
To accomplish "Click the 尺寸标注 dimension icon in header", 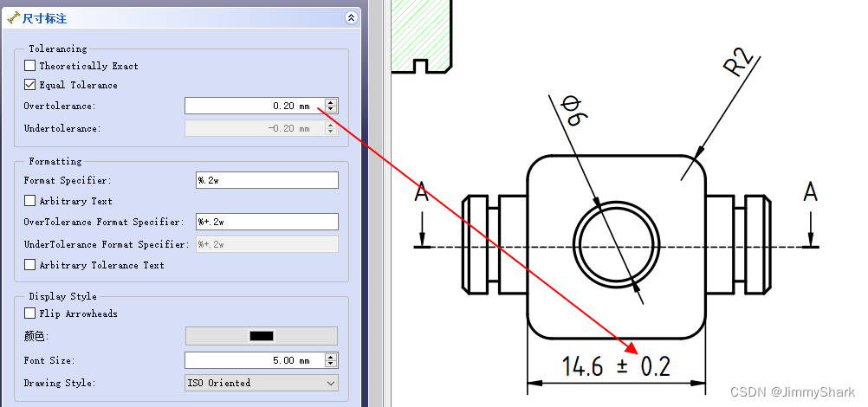I will click(13, 17).
